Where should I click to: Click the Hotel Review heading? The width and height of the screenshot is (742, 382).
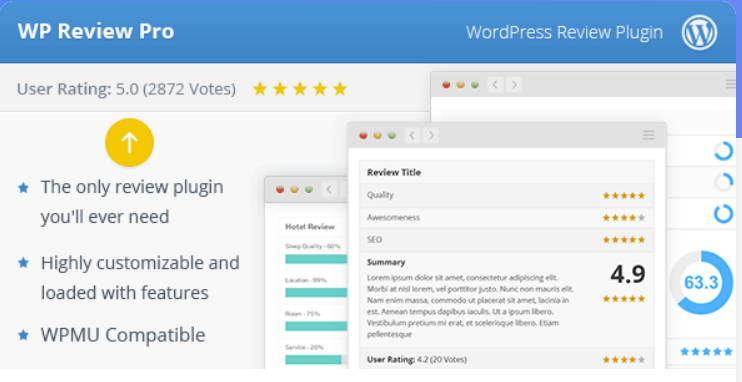point(310,227)
